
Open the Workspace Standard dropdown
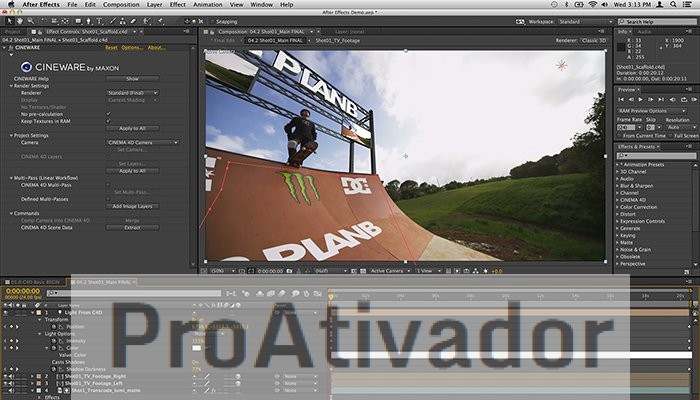[585, 21]
